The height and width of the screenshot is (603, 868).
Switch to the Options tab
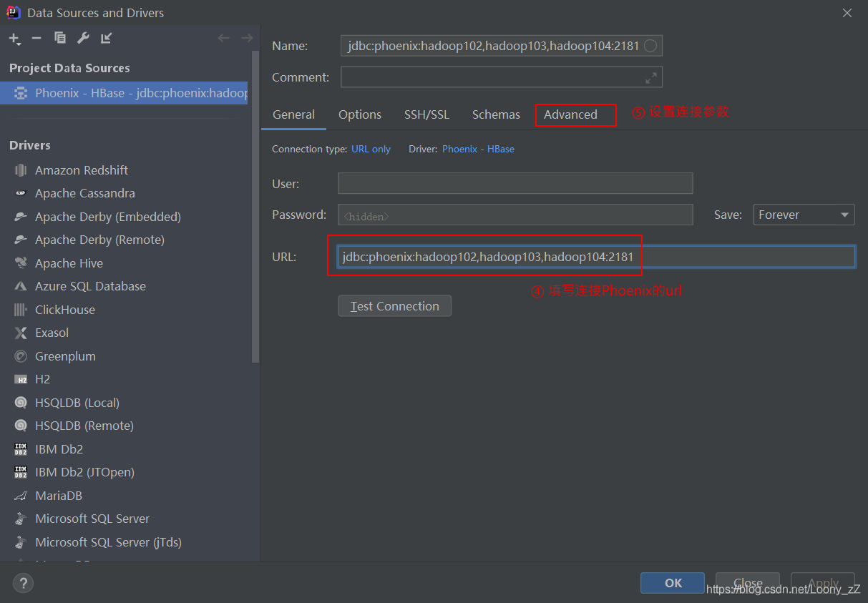(360, 114)
